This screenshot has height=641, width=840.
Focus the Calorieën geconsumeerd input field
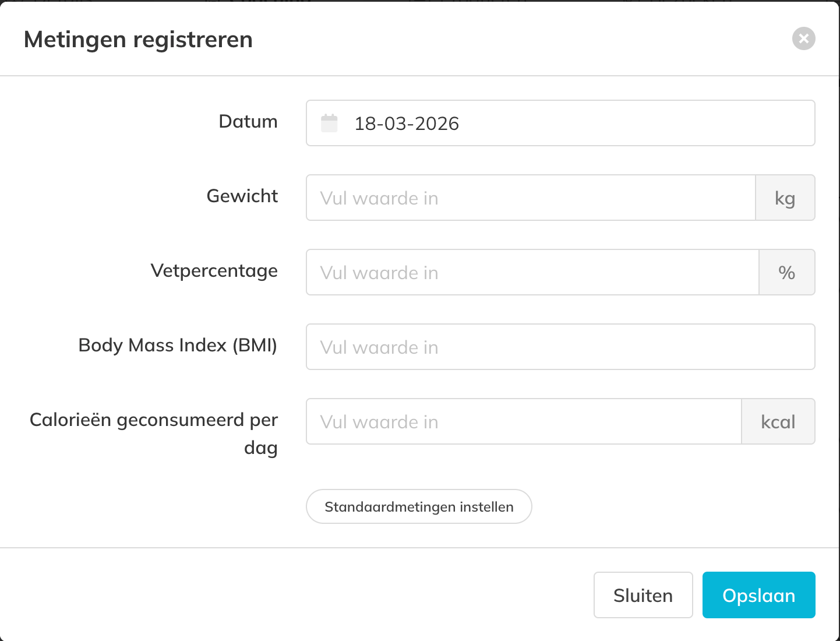click(523, 422)
